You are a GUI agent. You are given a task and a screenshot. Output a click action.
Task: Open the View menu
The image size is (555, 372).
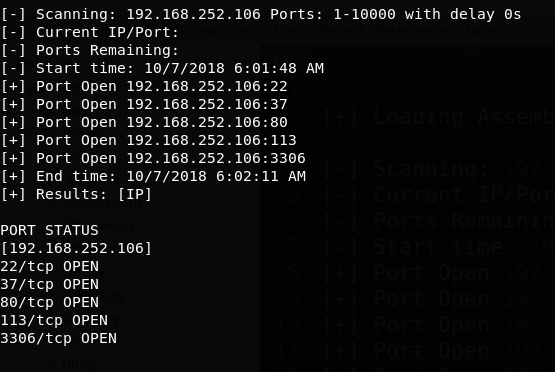(202, 31)
